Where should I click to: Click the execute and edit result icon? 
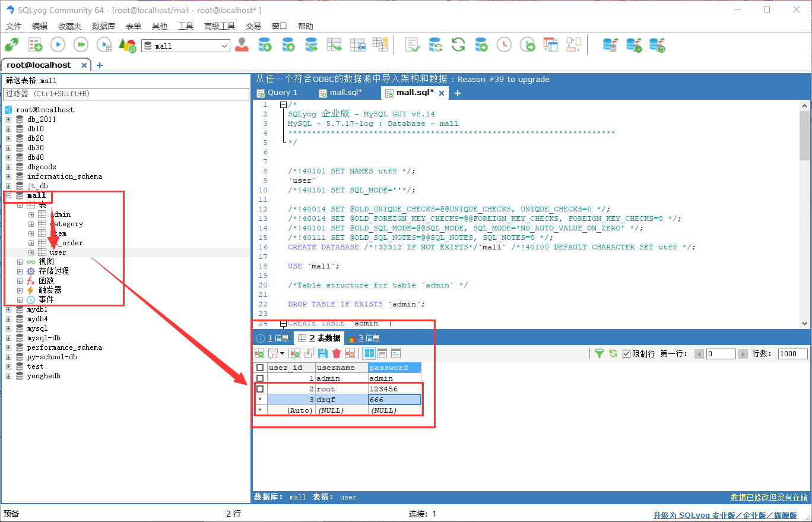(104, 45)
